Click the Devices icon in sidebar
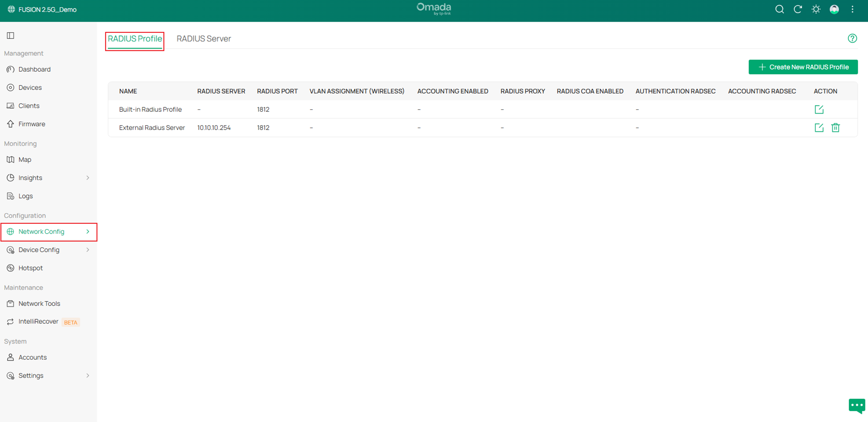The image size is (868, 422). click(10, 87)
